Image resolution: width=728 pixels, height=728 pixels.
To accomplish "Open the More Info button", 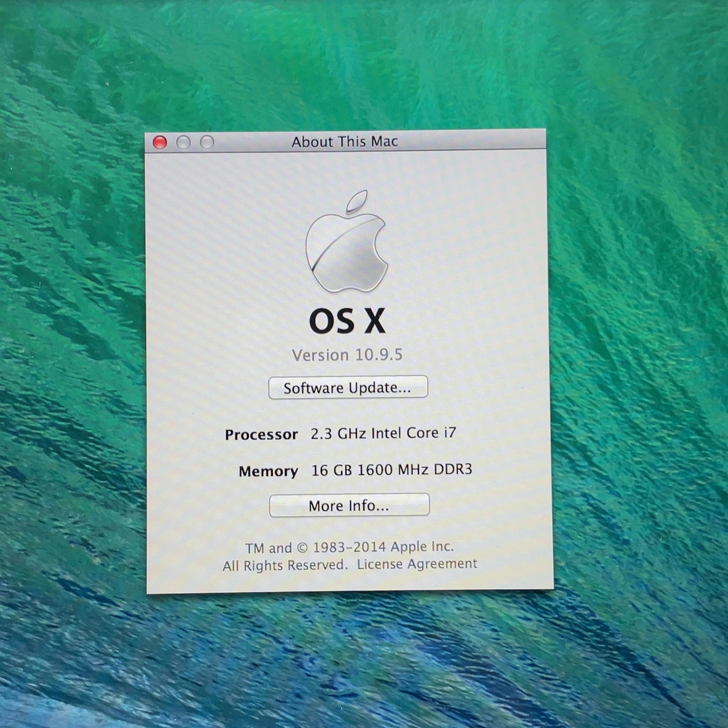I will tap(349, 505).
